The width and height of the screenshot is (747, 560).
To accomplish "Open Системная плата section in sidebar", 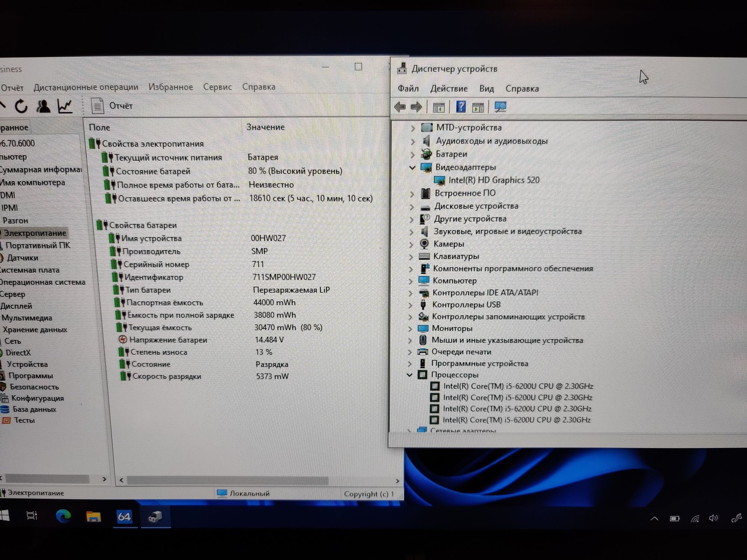I will [x=29, y=270].
